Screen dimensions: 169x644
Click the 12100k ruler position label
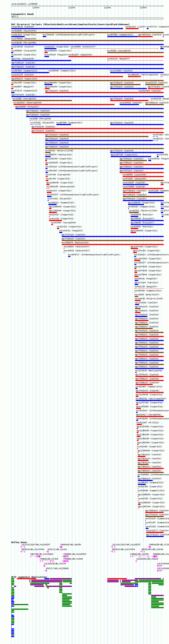tap(72, 8)
